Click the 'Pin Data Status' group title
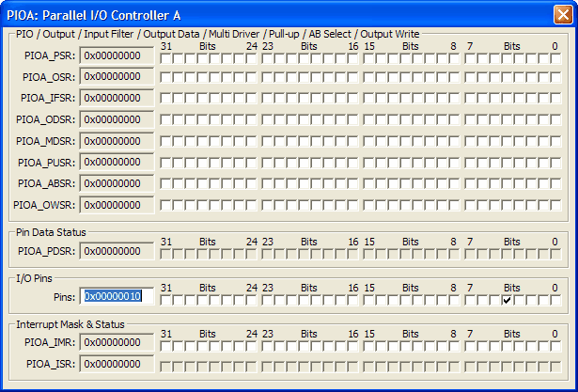Viewport: 578px width, 392px height. [51, 232]
